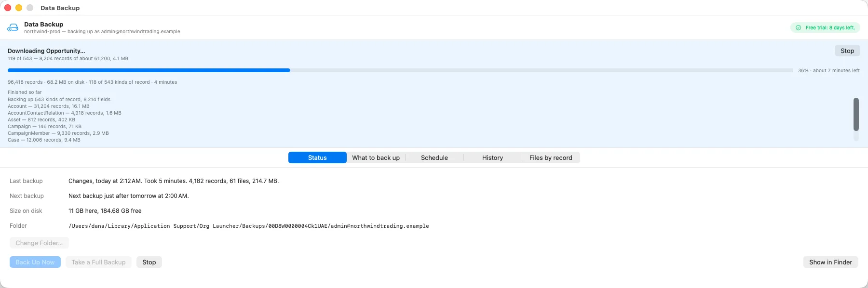Click the checkmark icon in free trial badge
The image size is (868, 288).
pyautogui.click(x=798, y=28)
